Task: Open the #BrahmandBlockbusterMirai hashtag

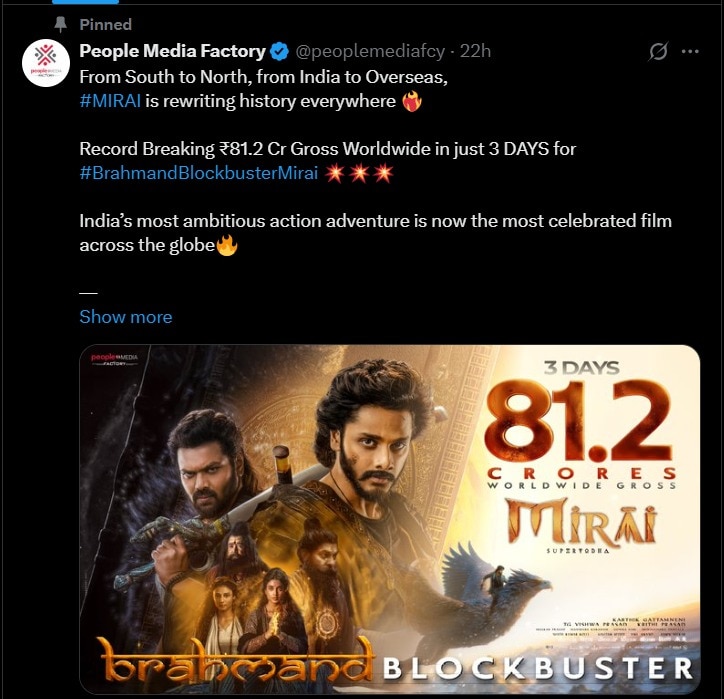Action: pos(199,173)
